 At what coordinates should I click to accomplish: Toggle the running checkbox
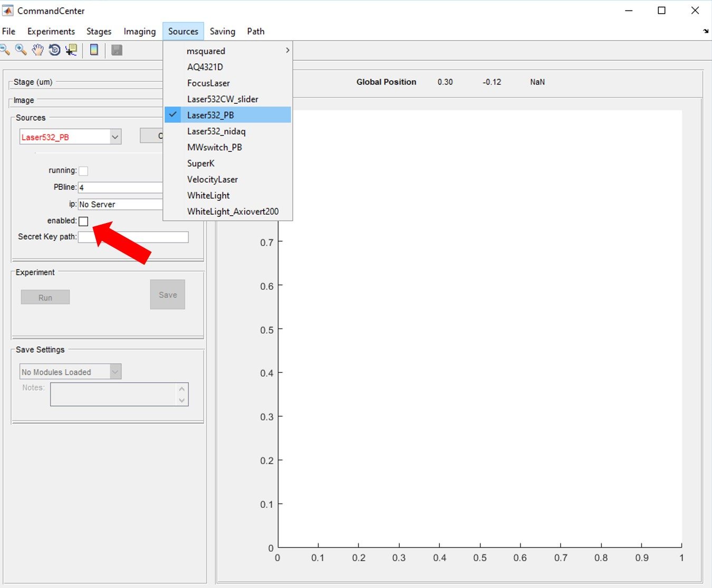[x=84, y=170]
